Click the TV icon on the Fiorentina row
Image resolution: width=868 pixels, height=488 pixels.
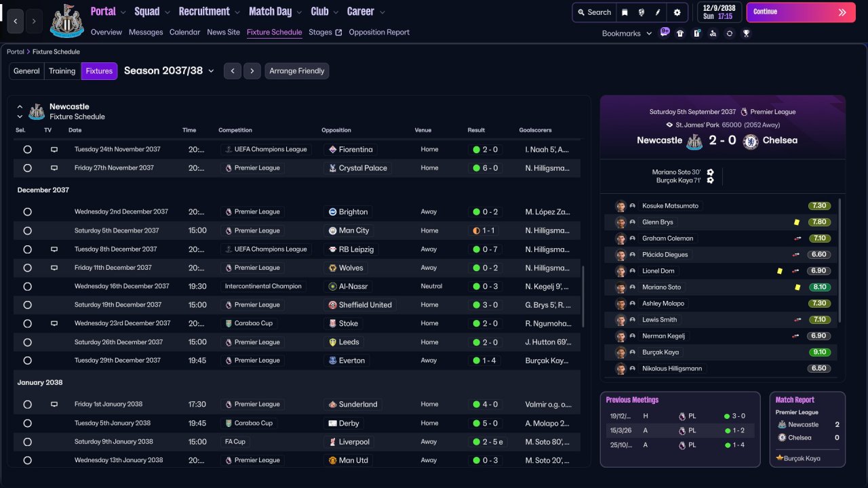tap(54, 149)
